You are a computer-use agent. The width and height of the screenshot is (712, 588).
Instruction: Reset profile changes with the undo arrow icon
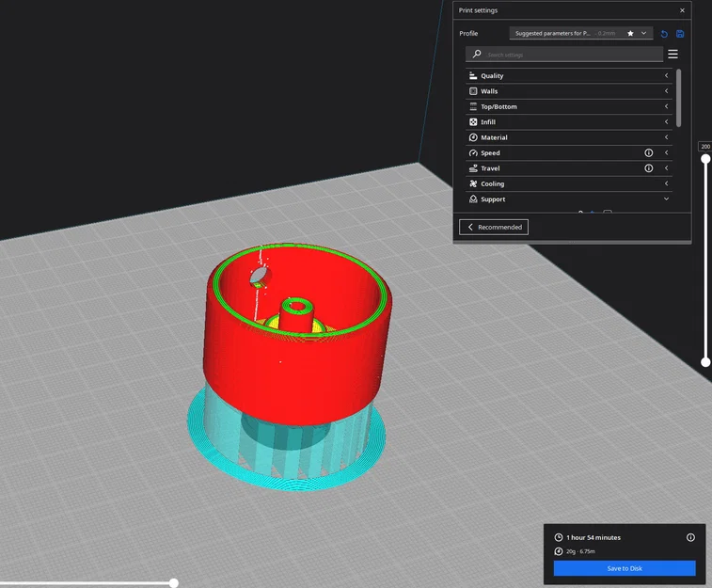coord(664,34)
